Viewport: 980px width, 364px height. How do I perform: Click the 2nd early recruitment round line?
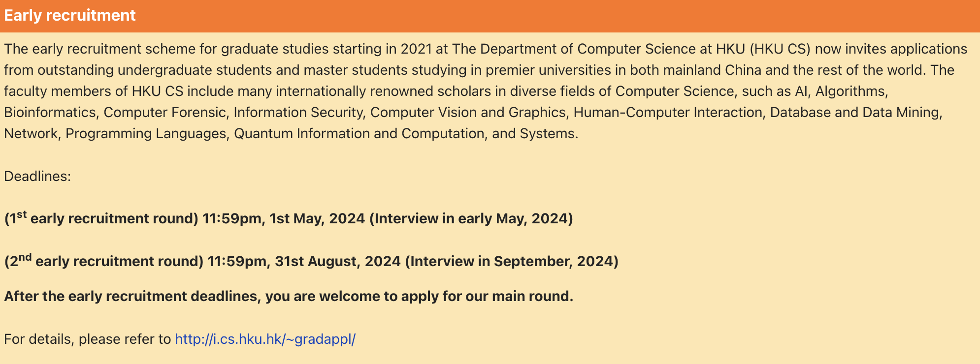coord(311,260)
